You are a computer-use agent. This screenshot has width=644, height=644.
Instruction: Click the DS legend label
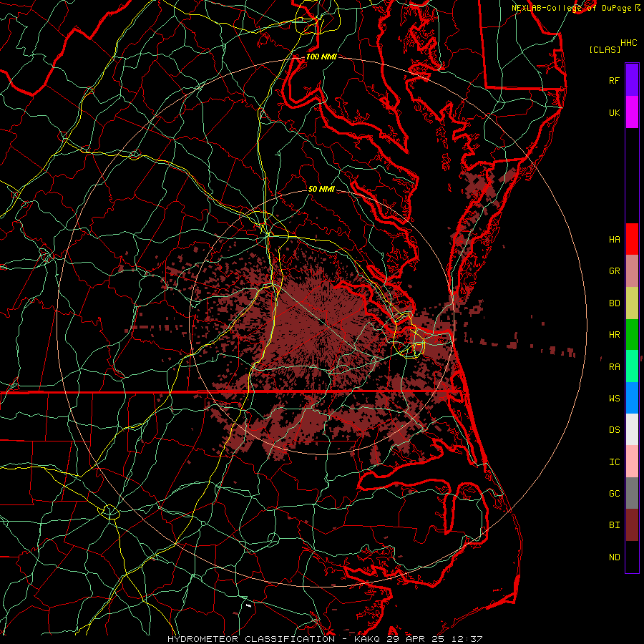point(614,430)
